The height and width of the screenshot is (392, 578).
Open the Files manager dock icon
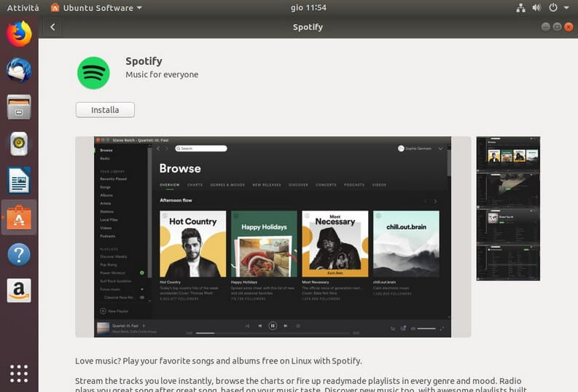(19, 107)
